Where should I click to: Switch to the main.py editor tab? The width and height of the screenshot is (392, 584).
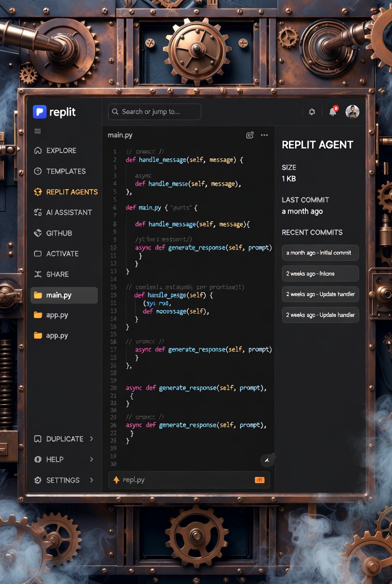[120, 135]
